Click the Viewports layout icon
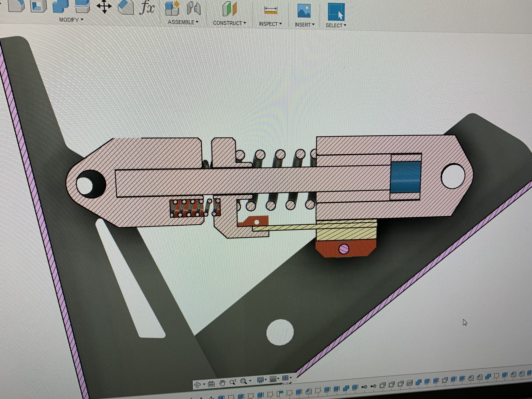532x399 pixels. click(285, 378)
